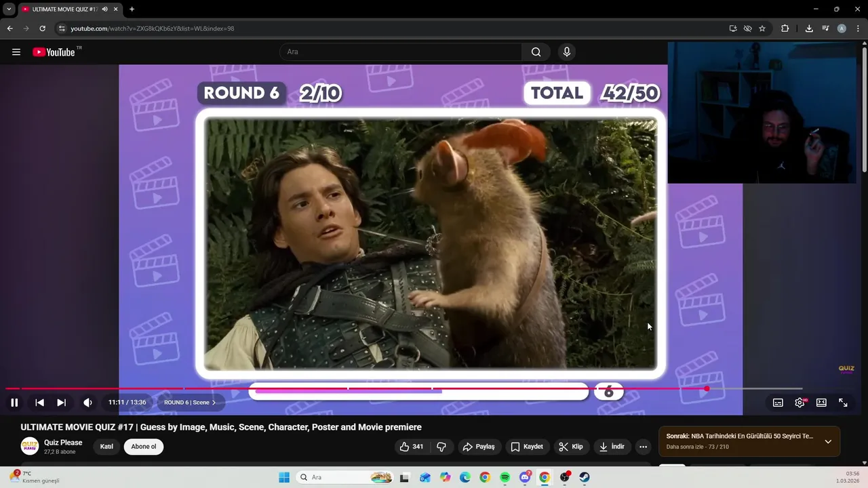Install app icon in address bar

pos(733,28)
